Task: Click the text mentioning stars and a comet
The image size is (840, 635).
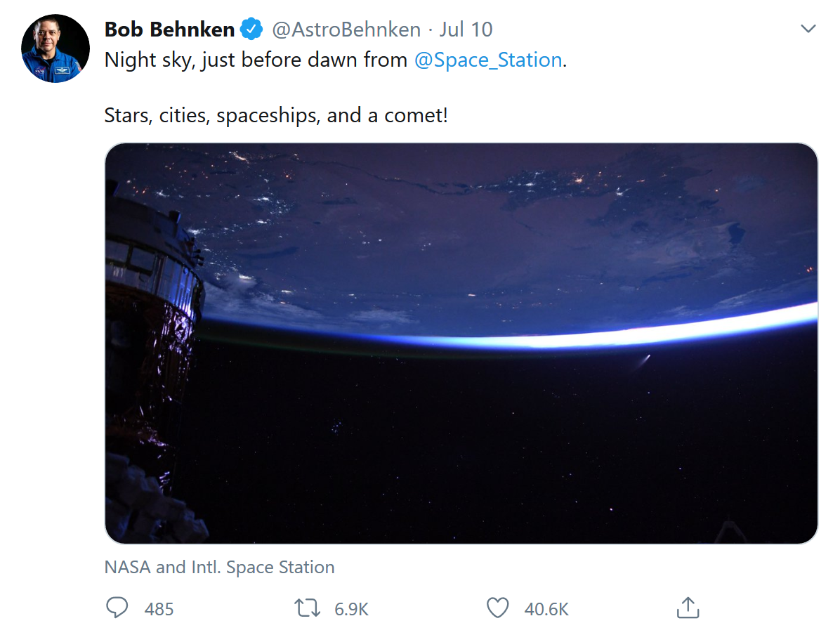Action: (275, 115)
